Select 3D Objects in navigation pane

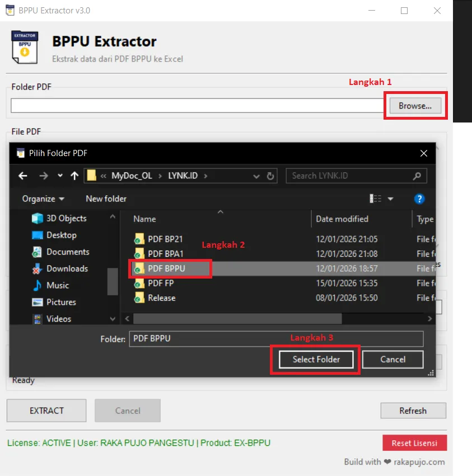(66, 218)
